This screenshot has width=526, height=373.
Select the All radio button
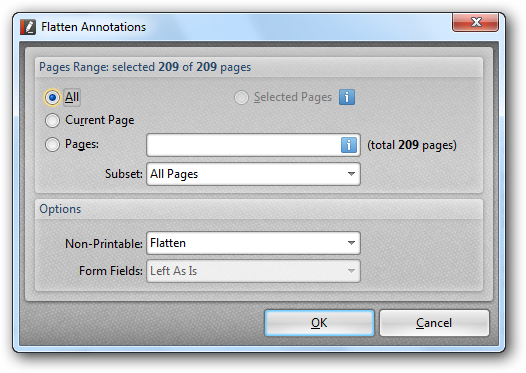click(x=52, y=98)
